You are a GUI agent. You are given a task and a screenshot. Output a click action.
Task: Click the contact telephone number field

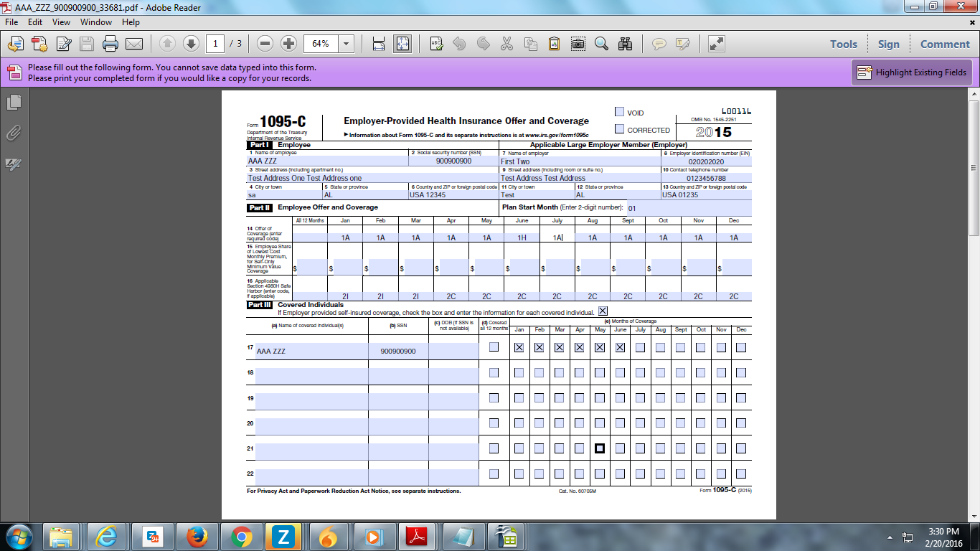point(706,178)
